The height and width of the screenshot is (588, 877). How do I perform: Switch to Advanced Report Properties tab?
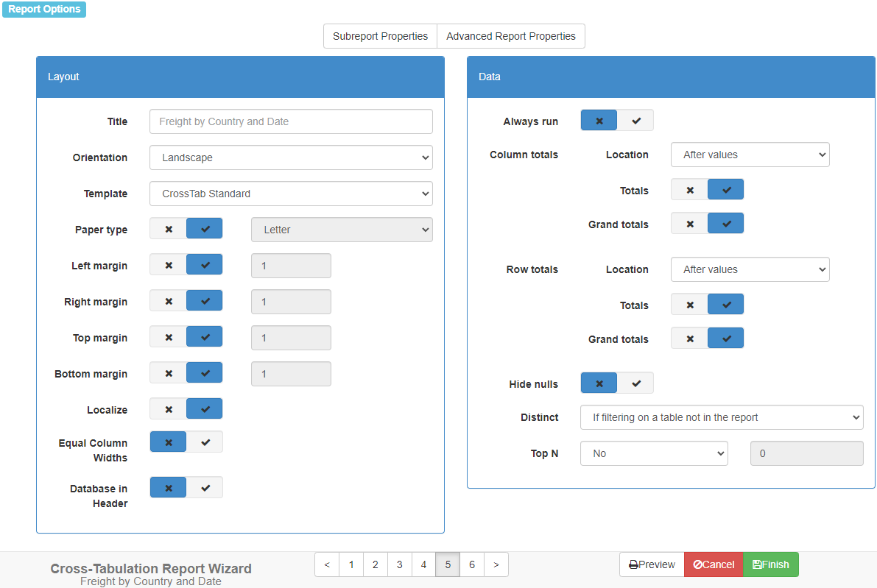[510, 36]
